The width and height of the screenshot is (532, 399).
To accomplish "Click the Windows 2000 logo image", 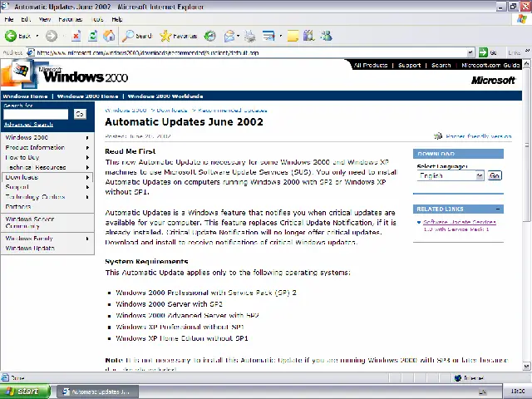I will point(65,75).
